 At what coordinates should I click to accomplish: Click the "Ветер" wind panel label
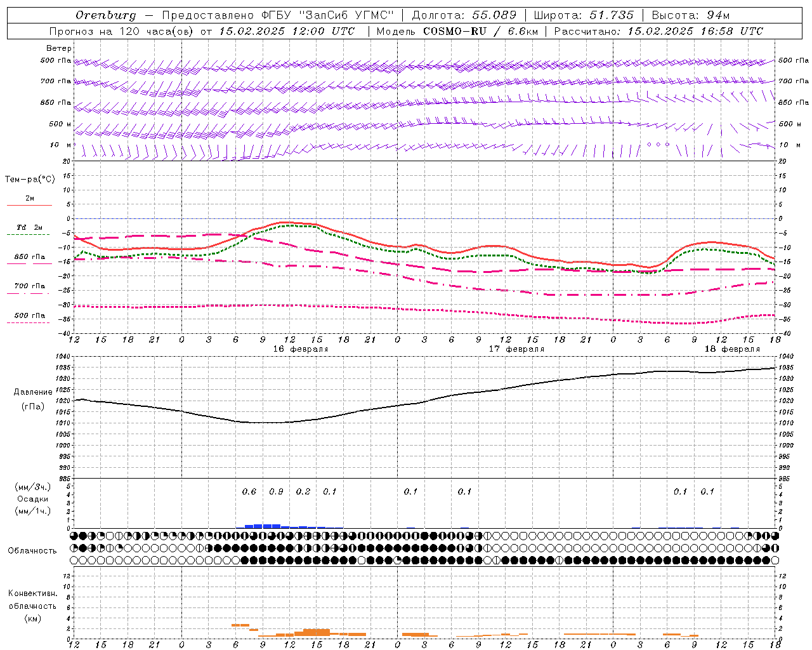coord(59,48)
